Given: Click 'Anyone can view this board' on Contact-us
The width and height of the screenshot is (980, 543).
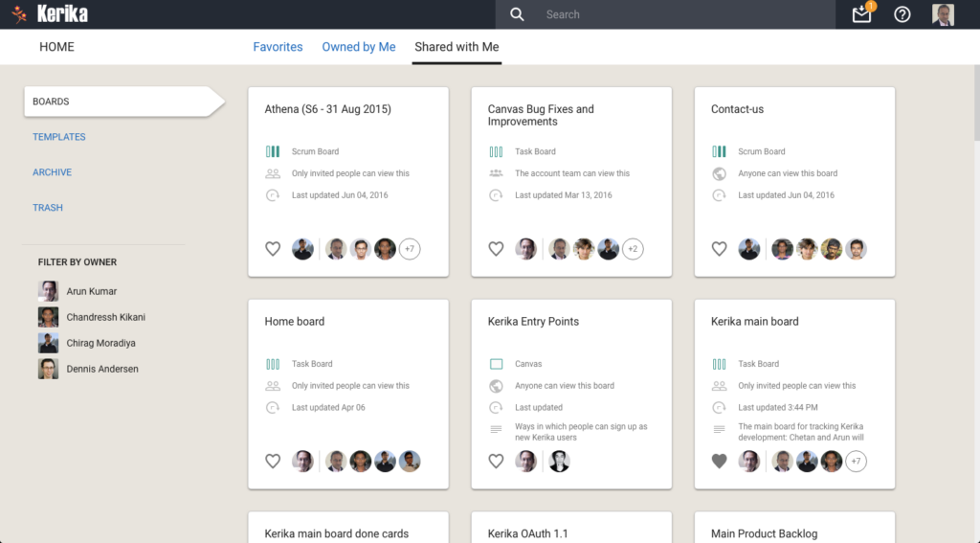Looking at the screenshot, I should tap(788, 173).
